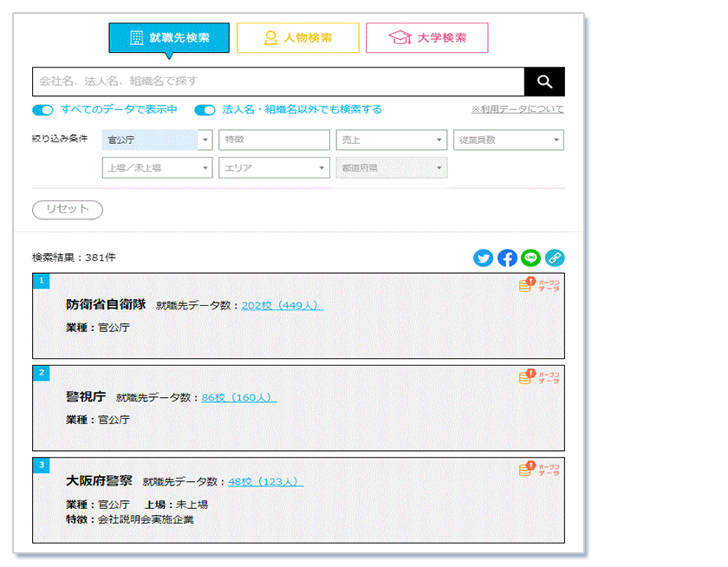Switch to the 大学検索 tab
Viewport: 728px width, 567px height.
(427, 37)
